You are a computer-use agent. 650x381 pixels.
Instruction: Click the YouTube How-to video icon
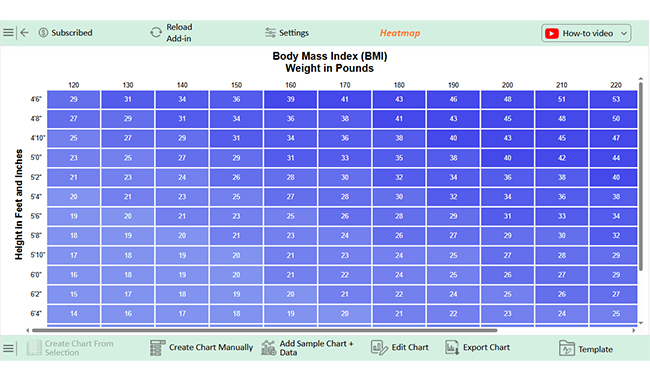(x=552, y=33)
